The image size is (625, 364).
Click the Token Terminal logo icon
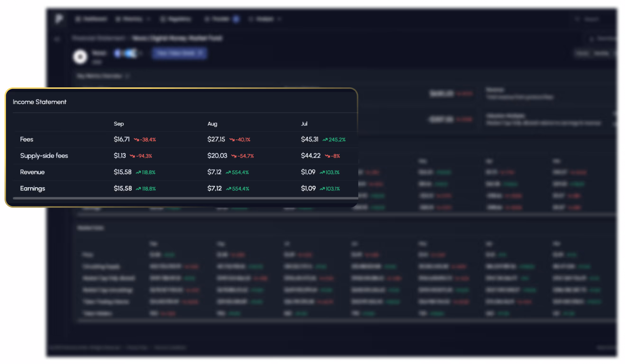click(59, 18)
